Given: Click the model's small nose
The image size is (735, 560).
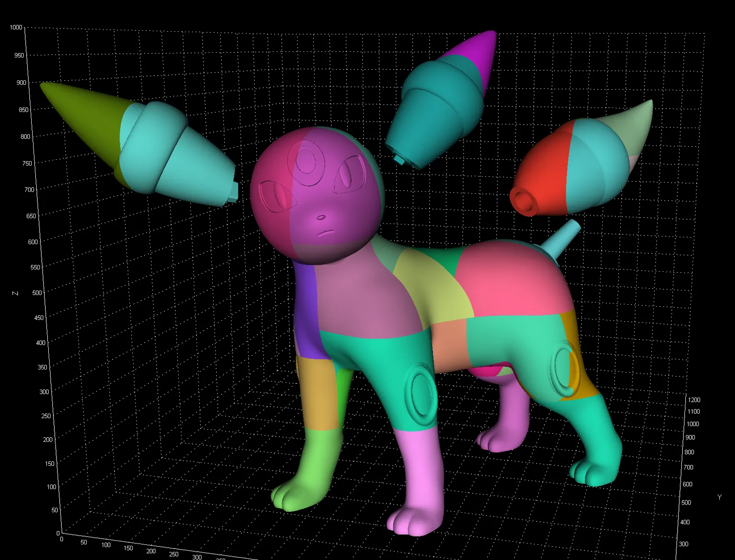Looking at the screenshot, I should [321, 218].
